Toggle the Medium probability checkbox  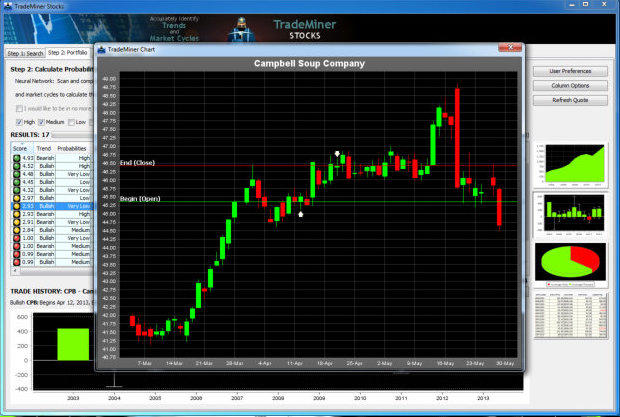[41, 122]
